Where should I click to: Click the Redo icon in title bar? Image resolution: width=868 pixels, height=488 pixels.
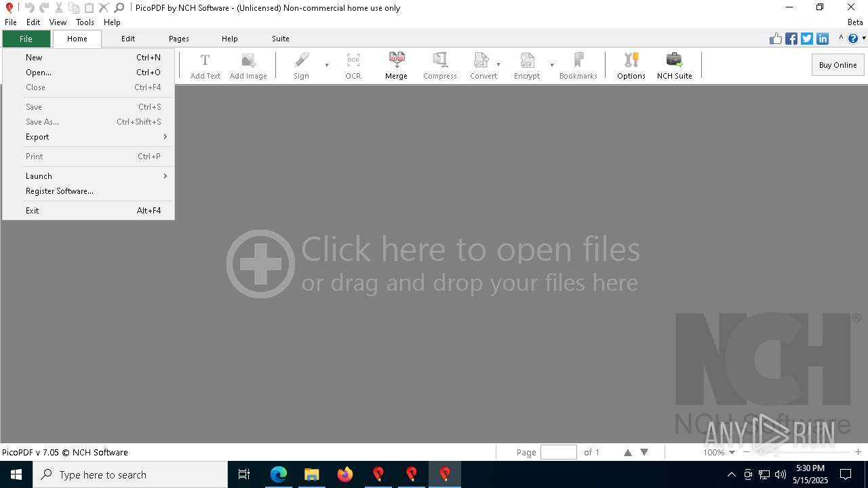tap(44, 7)
